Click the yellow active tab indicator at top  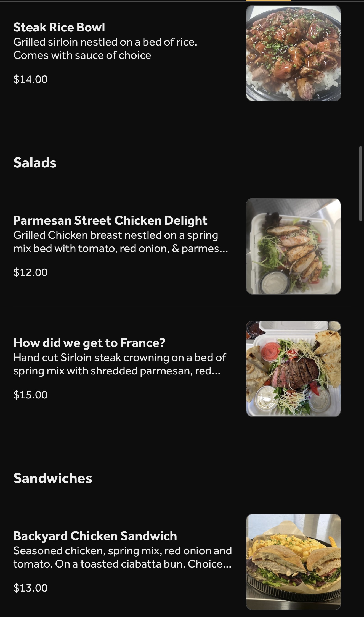coord(268,1)
